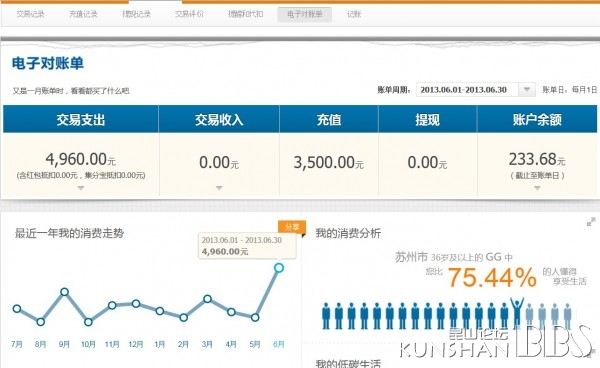
Task: Click the 电子对账单 page heading
Action: (x=47, y=63)
